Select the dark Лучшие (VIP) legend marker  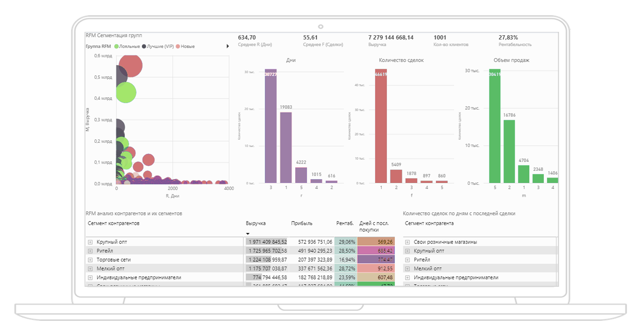pos(144,46)
